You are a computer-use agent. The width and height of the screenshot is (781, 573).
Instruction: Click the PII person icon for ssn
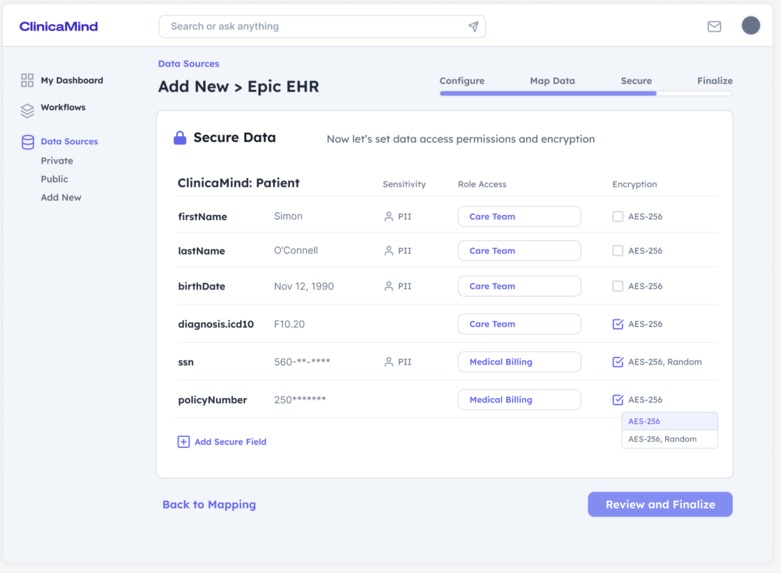point(389,362)
